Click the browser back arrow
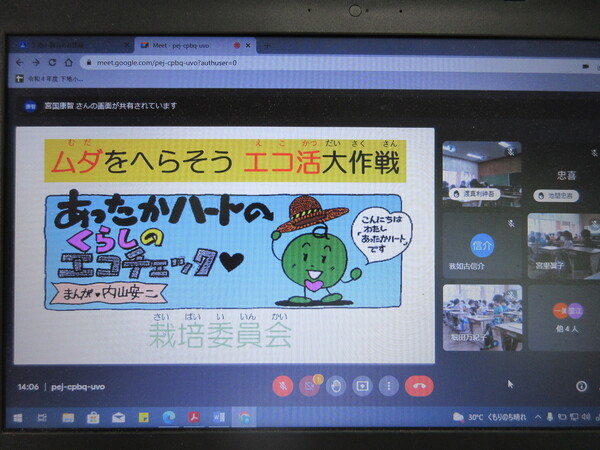 click(21, 62)
